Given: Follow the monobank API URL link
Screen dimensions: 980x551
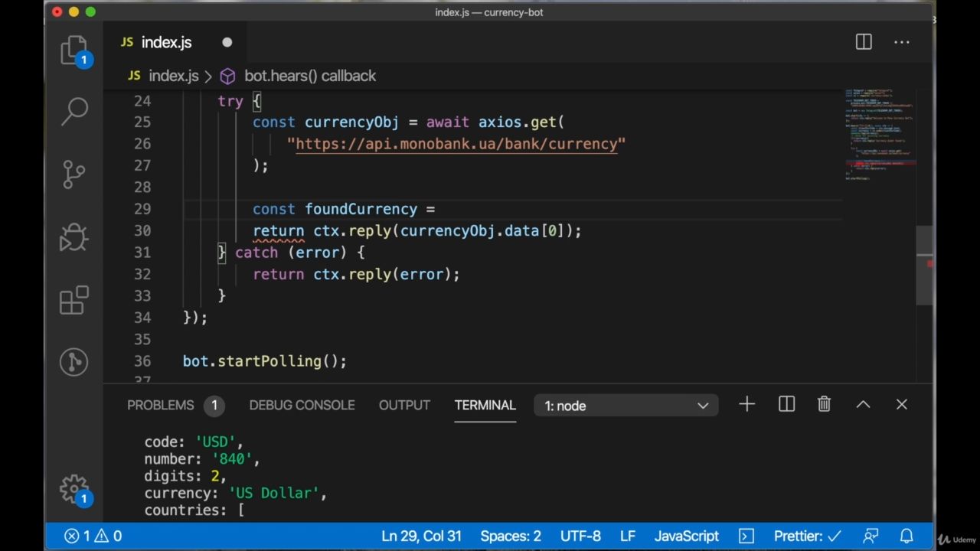Looking at the screenshot, I should tap(456, 144).
